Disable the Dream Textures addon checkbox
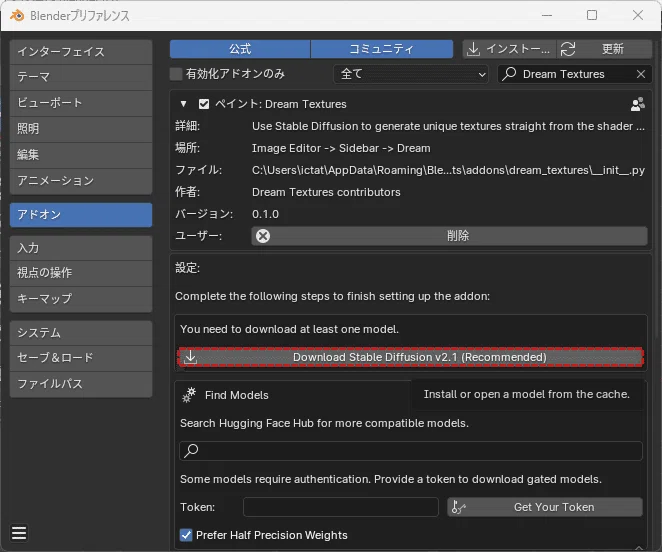662x552 pixels. pos(204,104)
